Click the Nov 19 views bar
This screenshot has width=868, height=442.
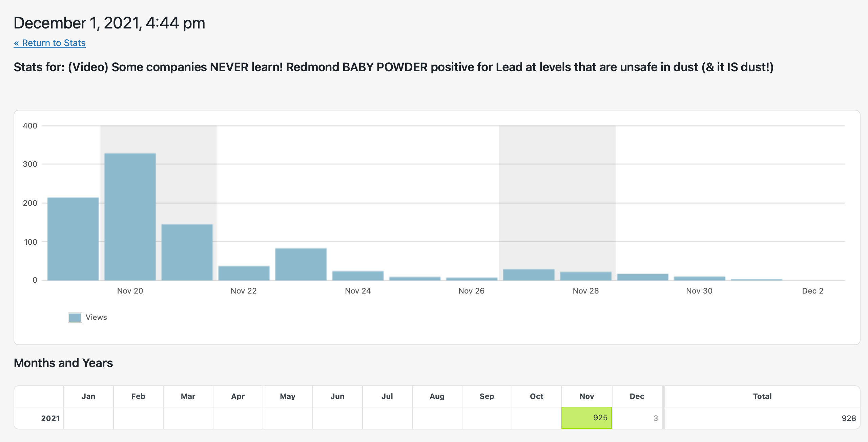tap(73, 239)
